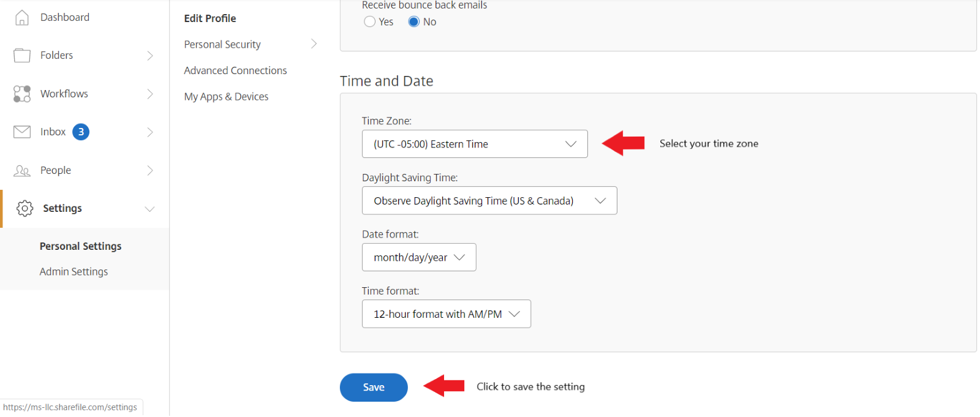Click the Save button
Image resolution: width=980 pixels, height=417 pixels.
click(374, 388)
